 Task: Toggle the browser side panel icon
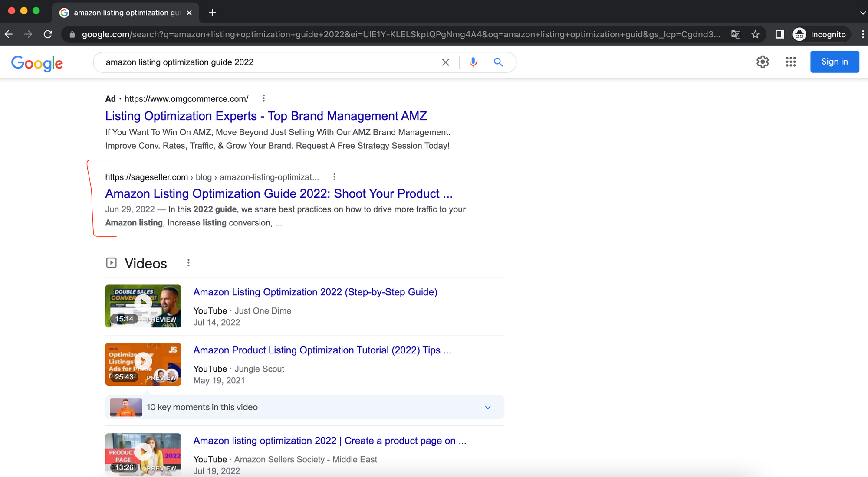pyautogui.click(x=779, y=34)
